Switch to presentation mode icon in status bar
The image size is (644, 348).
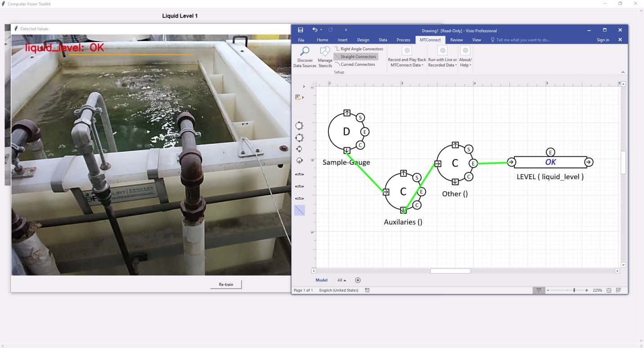point(538,290)
